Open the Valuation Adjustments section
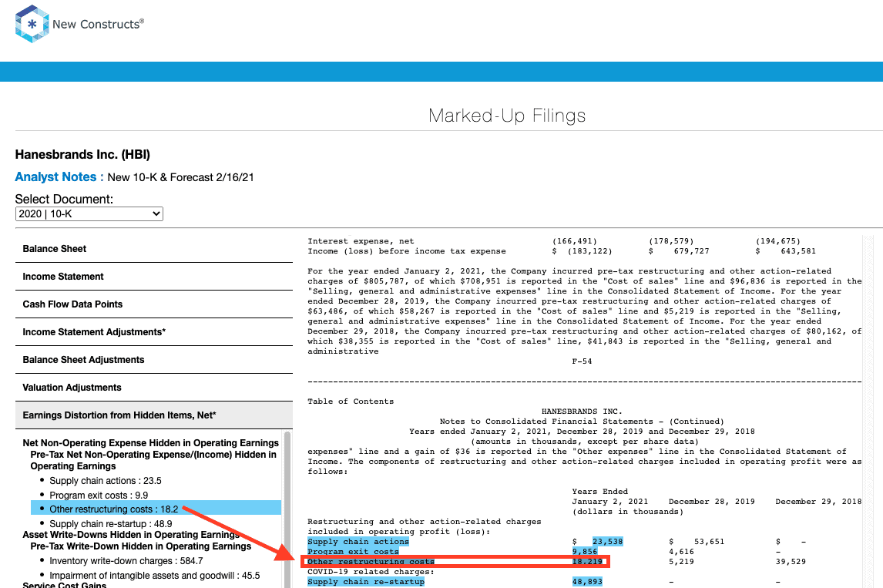Image resolution: width=883 pixels, height=588 pixels. [154, 387]
